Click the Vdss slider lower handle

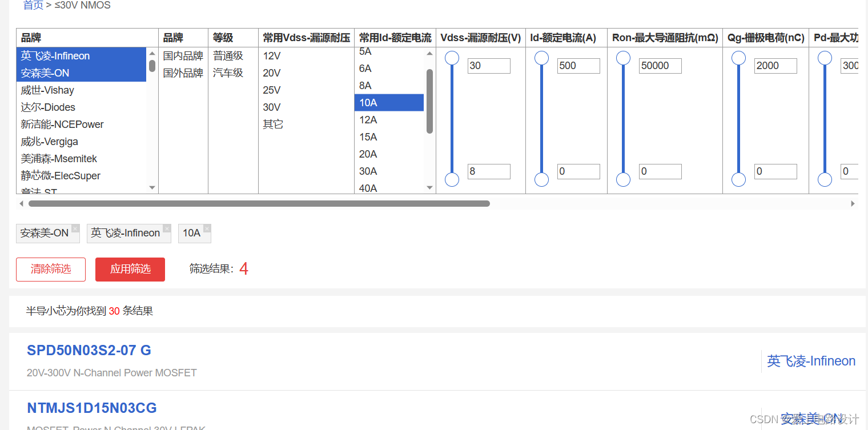click(452, 179)
